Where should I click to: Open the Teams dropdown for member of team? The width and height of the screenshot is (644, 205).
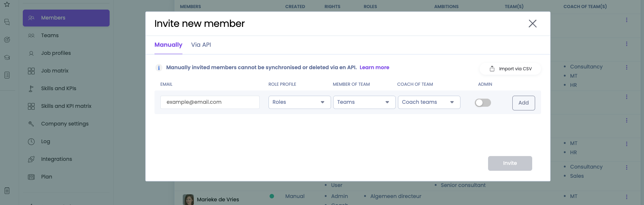pos(364,102)
